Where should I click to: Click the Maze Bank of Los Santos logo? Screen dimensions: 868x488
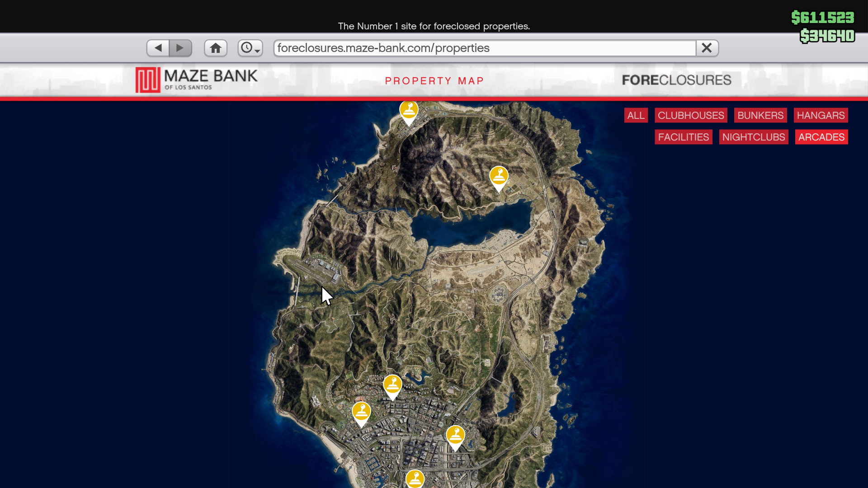coord(197,80)
